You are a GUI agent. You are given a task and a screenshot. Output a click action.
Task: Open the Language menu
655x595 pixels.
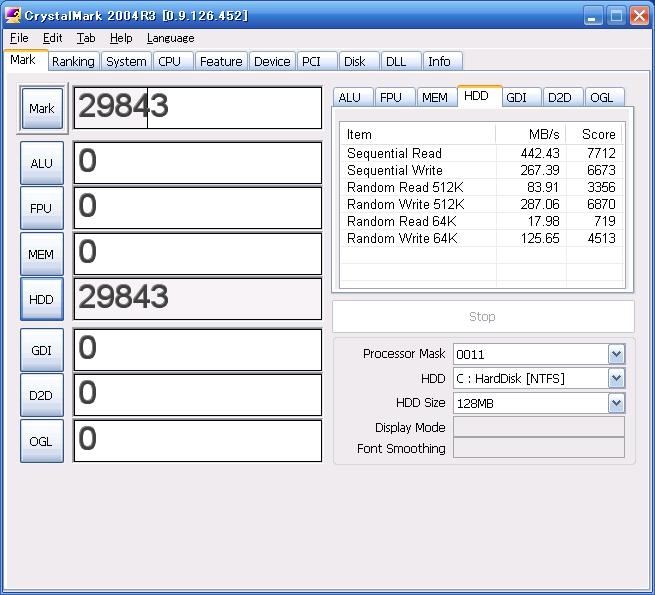(170, 38)
